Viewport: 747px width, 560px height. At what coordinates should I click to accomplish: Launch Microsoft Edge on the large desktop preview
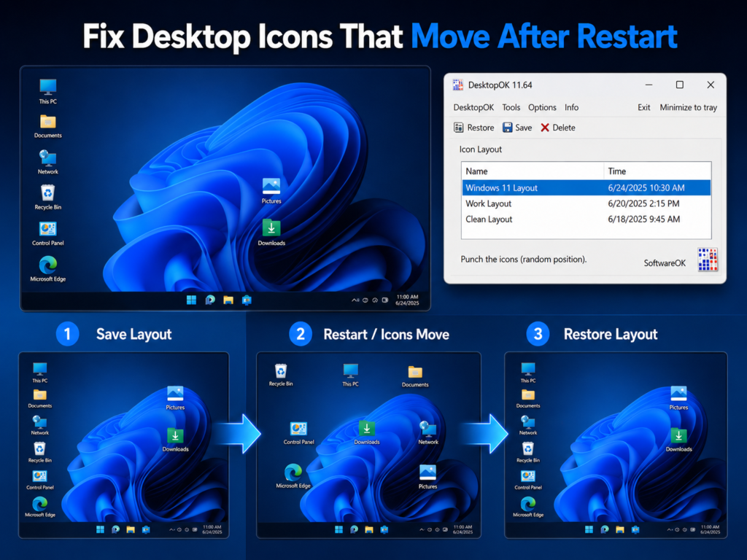point(48,269)
